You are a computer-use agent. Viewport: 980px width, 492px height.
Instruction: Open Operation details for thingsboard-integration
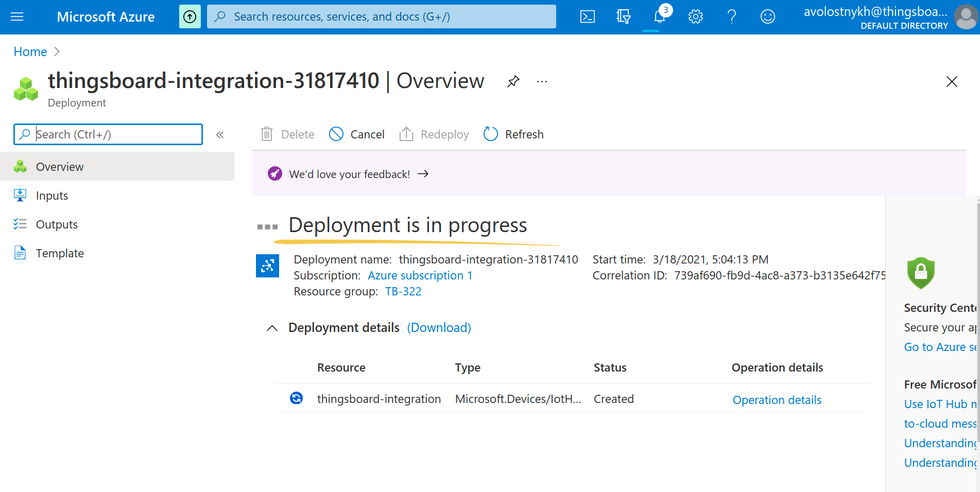[777, 400]
